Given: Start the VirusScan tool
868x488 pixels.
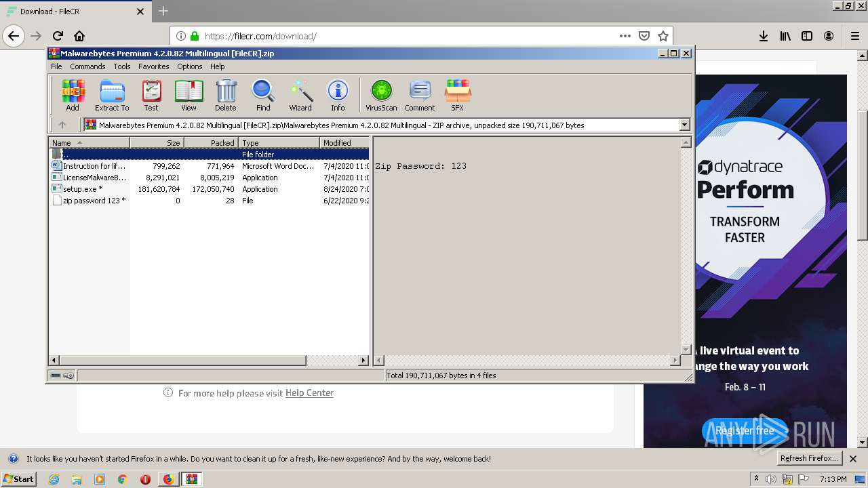Looking at the screenshot, I should pyautogui.click(x=381, y=95).
